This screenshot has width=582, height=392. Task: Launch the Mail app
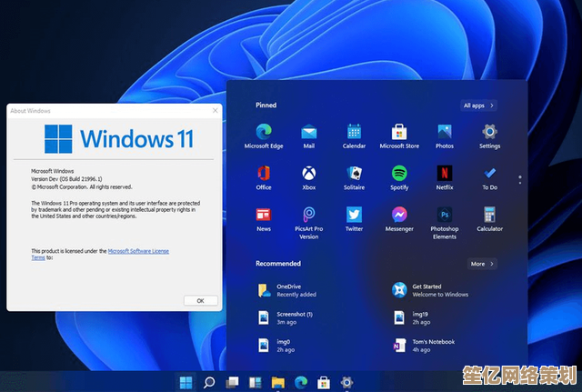(x=309, y=132)
